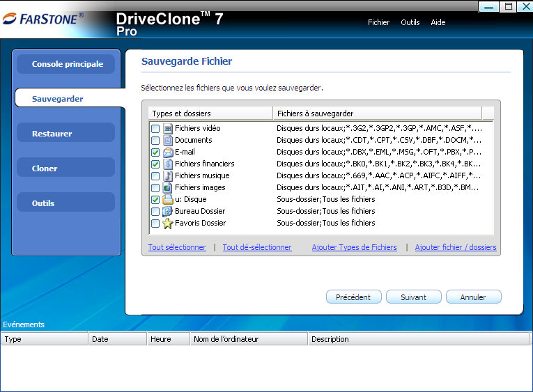Open the Outils sidebar section
Screen dimensions: 533x392
[x=66, y=203]
